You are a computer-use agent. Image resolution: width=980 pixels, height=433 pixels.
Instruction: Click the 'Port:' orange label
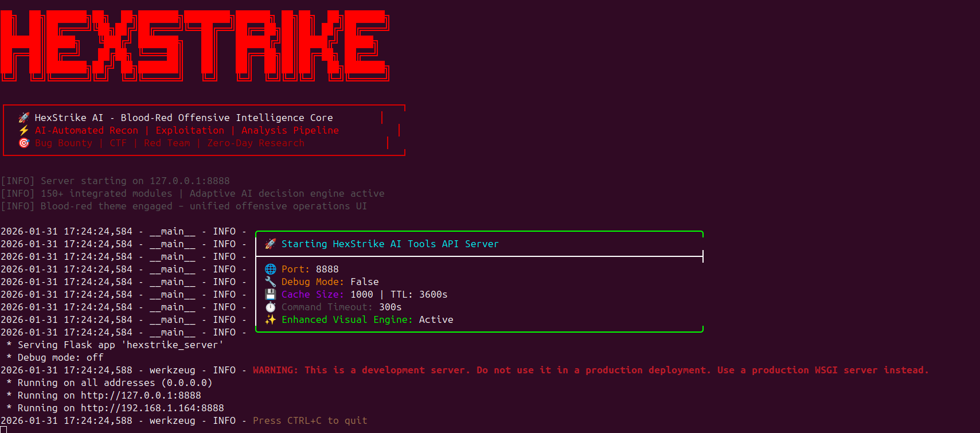tap(296, 269)
